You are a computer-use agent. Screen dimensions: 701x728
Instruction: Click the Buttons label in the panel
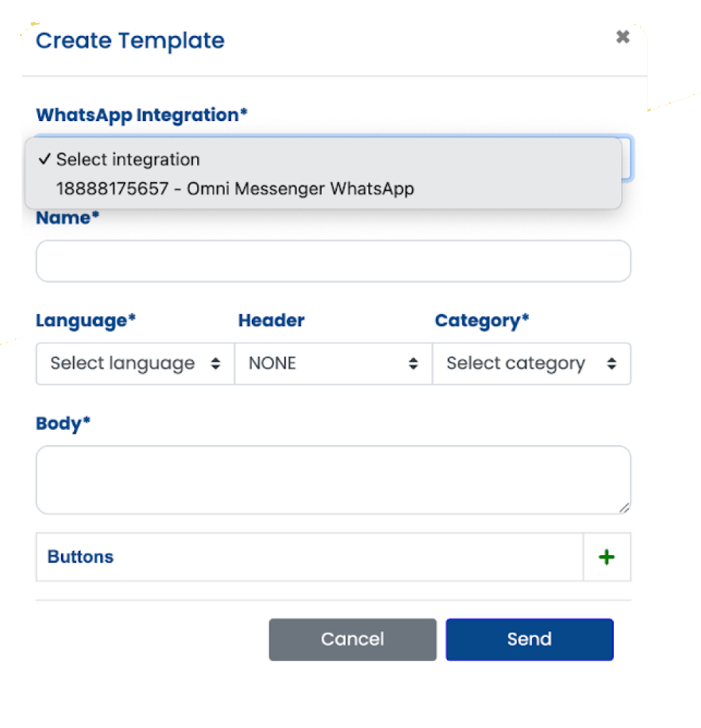pos(80,557)
